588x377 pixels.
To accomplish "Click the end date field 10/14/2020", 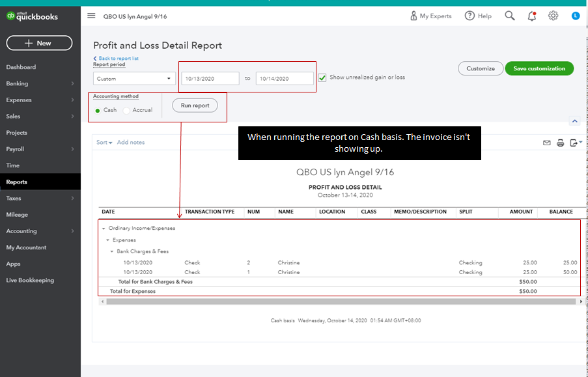I will (x=285, y=78).
